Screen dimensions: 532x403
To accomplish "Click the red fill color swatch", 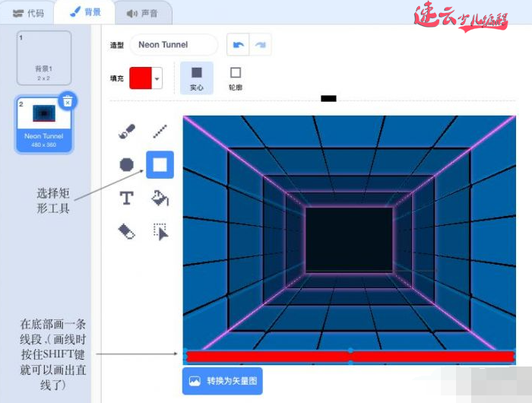I will click(141, 78).
